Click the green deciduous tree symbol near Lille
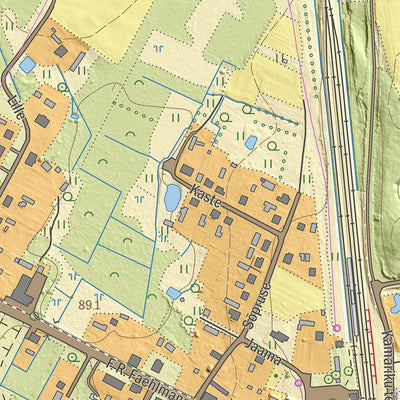 click(x=62, y=88)
